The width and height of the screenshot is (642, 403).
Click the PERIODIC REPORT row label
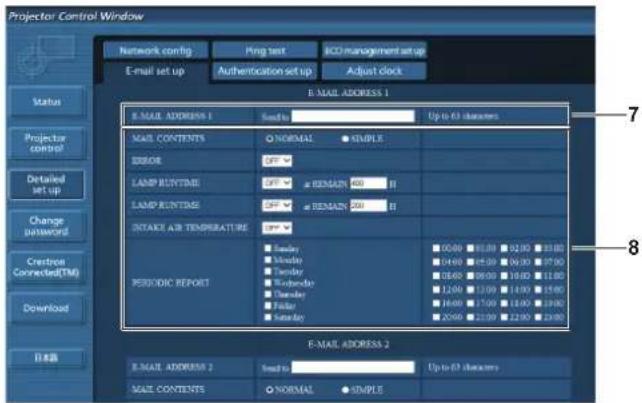pos(170,283)
